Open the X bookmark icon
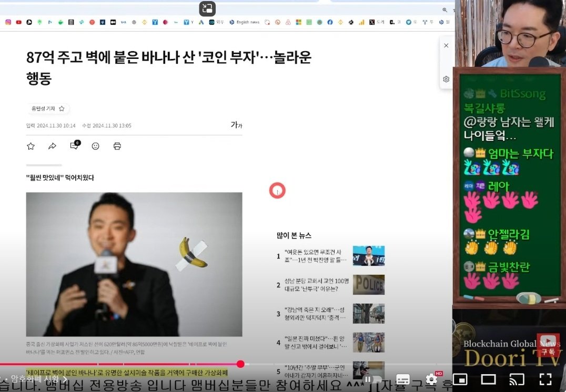This screenshot has height=392, width=566. pos(372,22)
